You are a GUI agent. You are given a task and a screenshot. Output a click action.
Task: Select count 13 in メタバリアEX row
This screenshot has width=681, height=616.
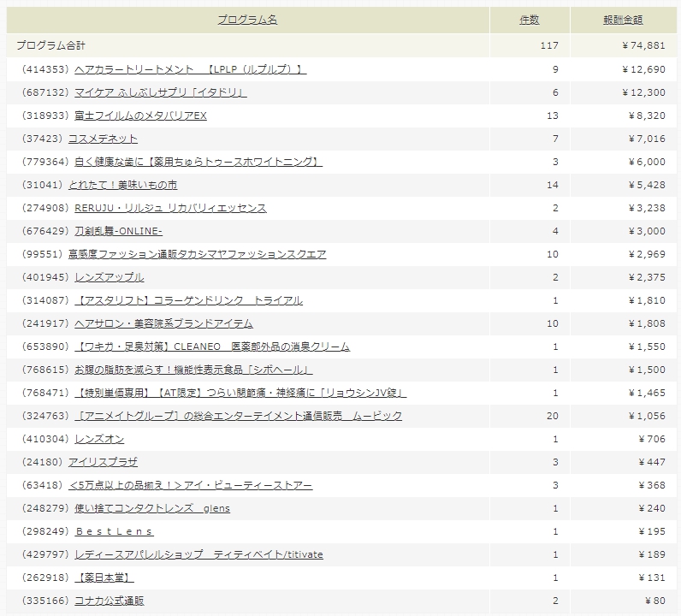click(x=553, y=115)
